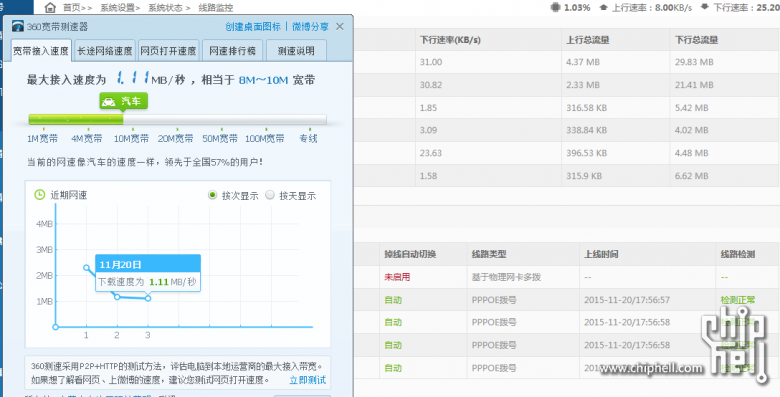Viewport: 780px width, 397px height.
Task: Click the 专线 scale label
Action: (308, 138)
